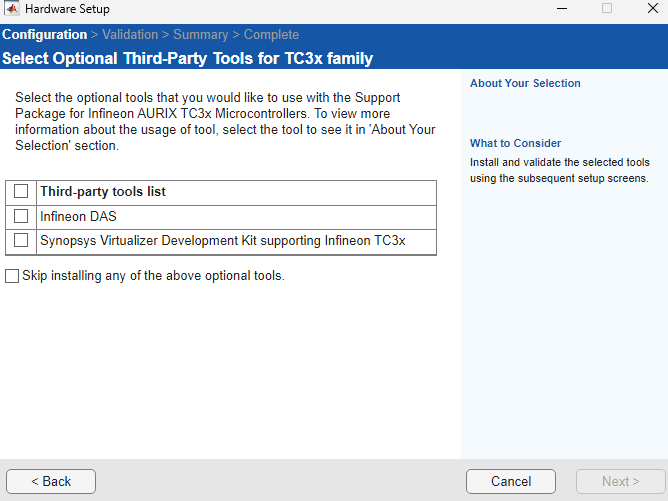
Task: Check the Third-party tools list header checkbox
Action: pyautogui.click(x=21, y=191)
